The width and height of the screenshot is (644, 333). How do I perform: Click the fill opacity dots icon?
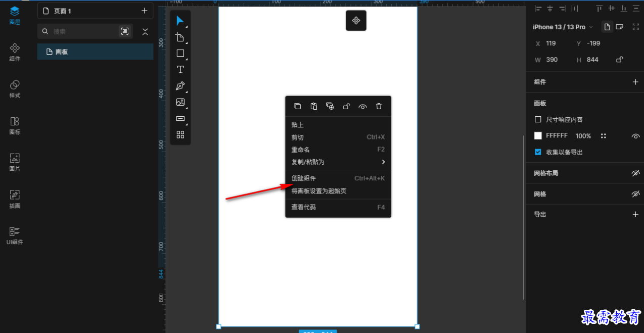[x=603, y=136]
